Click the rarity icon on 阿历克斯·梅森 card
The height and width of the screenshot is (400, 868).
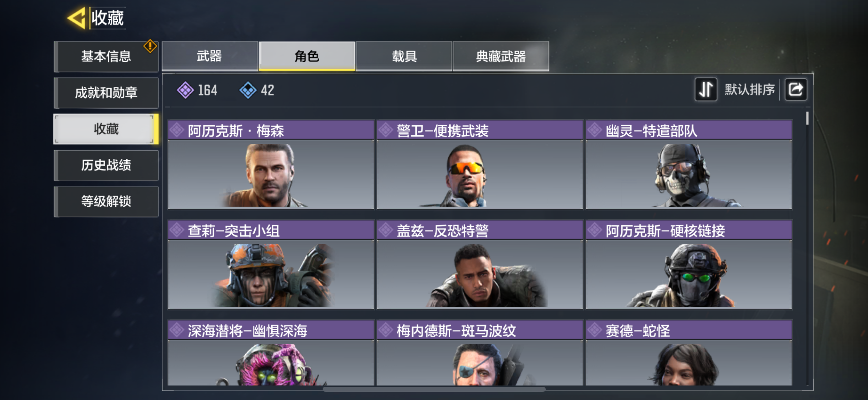pos(177,130)
